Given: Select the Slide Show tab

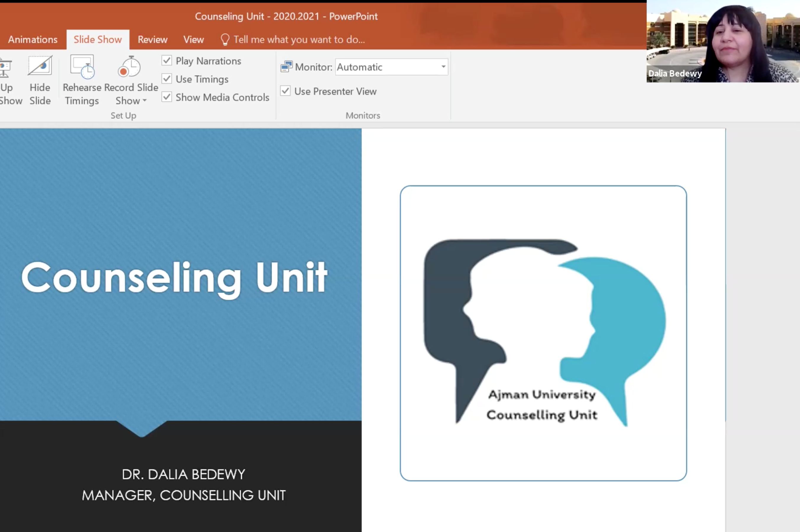Looking at the screenshot, I should point(98,39).
